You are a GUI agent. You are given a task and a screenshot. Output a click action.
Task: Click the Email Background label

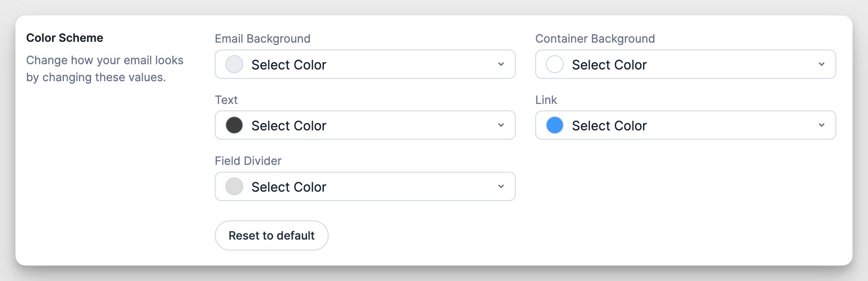tap(263, 39)
